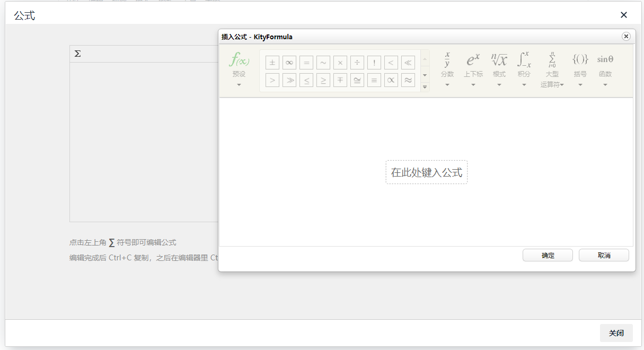Select the large operator (大型运算符) sigma icon
The height and width of the screenshot is (350, 644).
point(552,61)
